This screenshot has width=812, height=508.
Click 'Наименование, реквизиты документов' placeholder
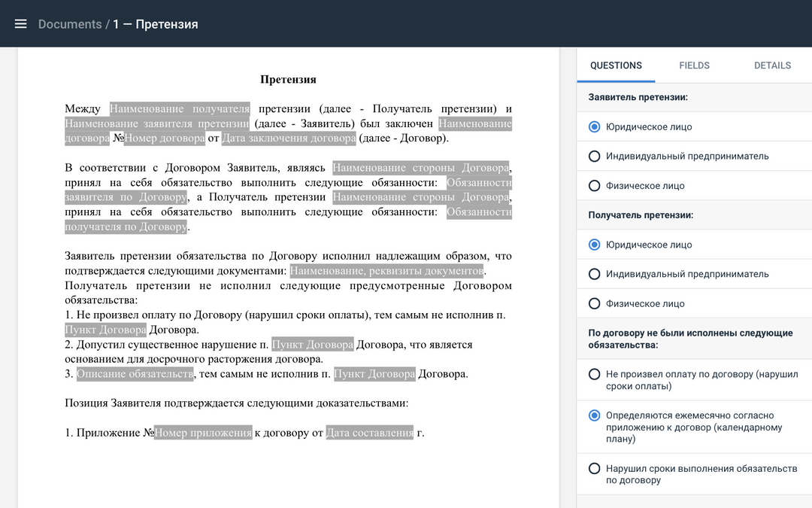[387, 271]
